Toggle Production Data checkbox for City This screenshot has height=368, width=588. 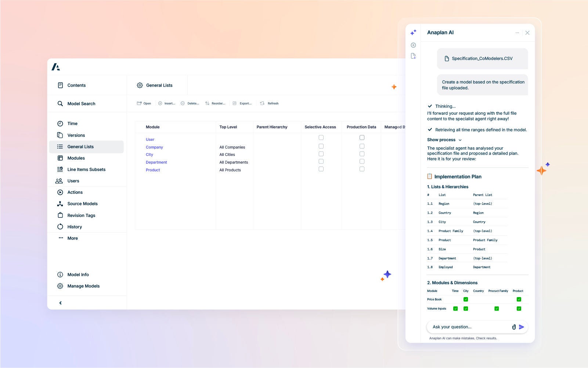tap(362, 154)
